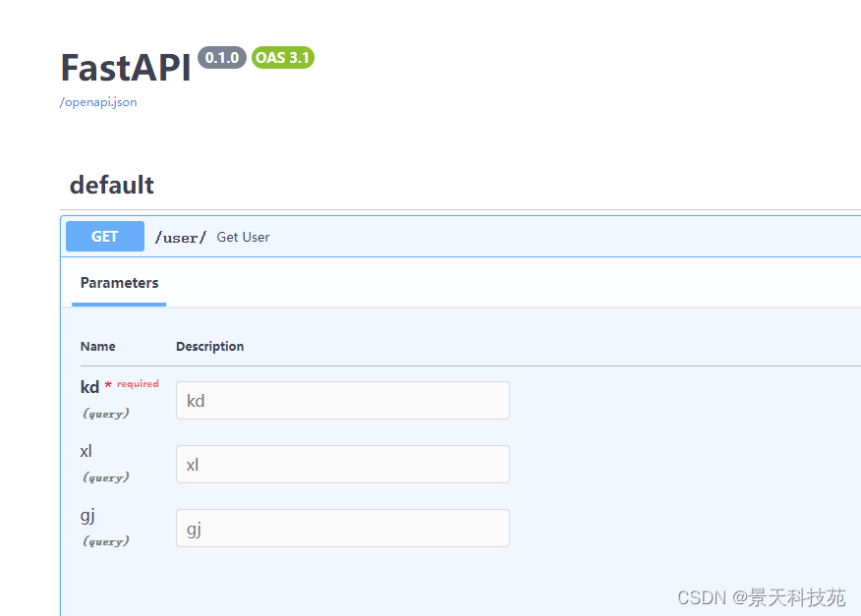The image size is (861, 616).
Task: Open the /openapi.json link
Action: (x=98, y=102)
